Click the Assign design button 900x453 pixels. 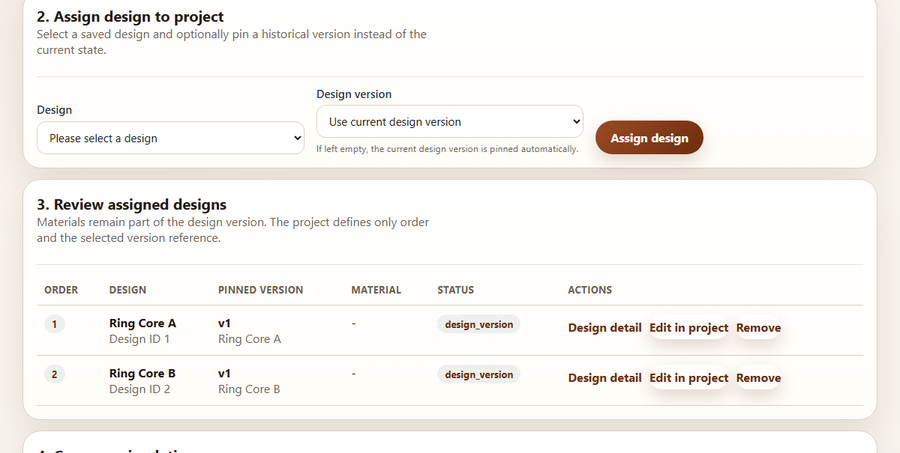pos(649,138)
